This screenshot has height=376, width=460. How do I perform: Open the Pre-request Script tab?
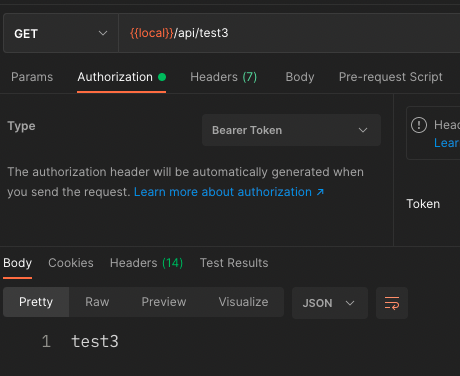click(391, 77)
